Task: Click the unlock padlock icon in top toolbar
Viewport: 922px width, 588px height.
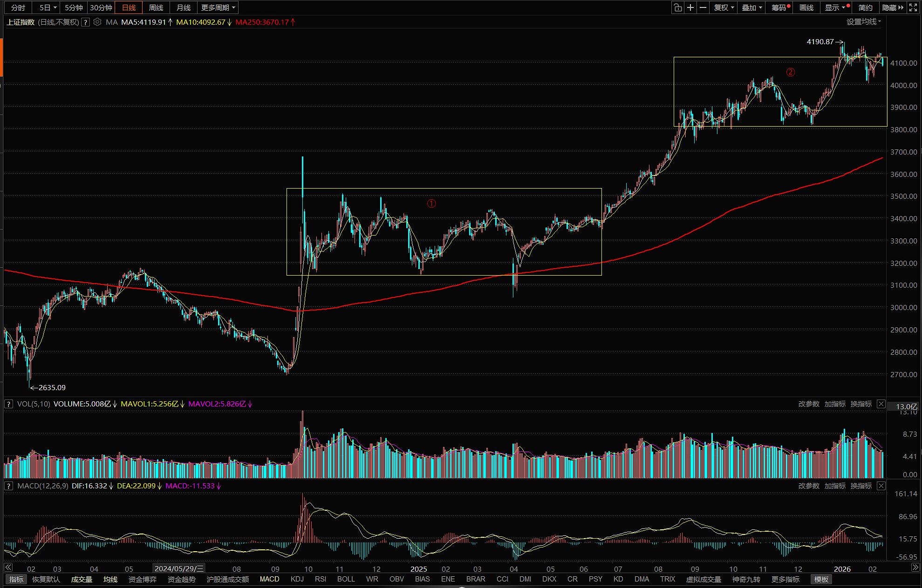Action: click(x=678, y=7)
